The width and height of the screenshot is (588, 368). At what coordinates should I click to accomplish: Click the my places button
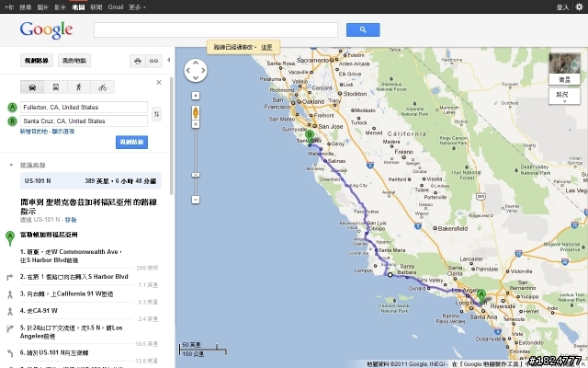pos(74,61)
